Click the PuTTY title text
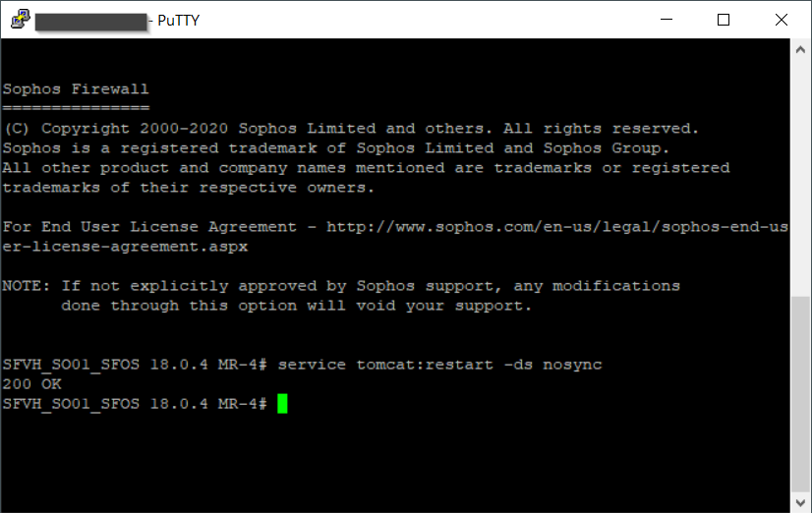 (x=178, y=21)
